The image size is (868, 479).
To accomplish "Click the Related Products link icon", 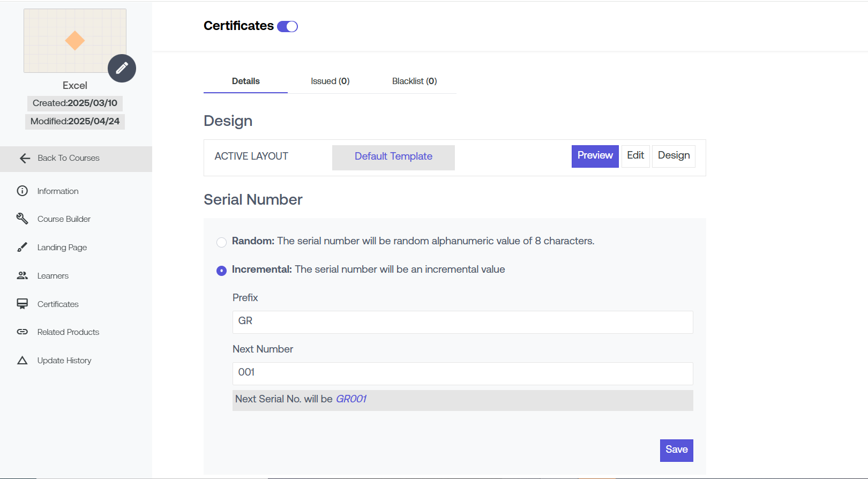I will (22, 332).
